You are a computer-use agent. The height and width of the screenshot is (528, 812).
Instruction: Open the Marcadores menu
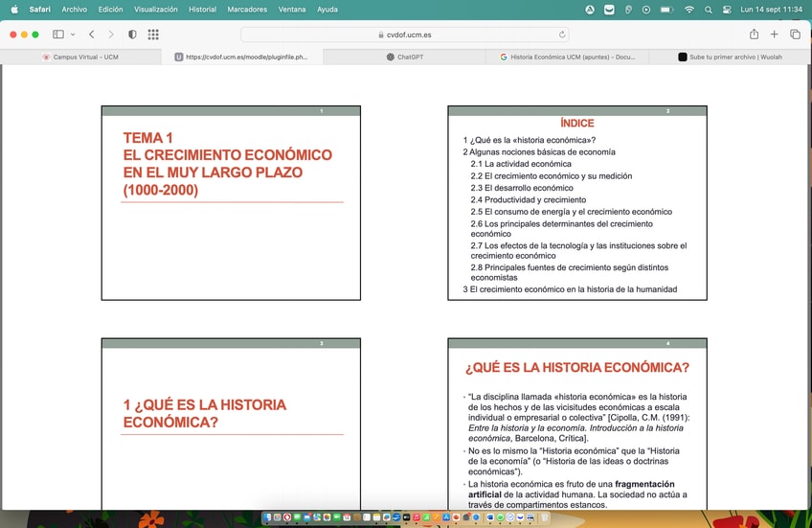point(247,10)
